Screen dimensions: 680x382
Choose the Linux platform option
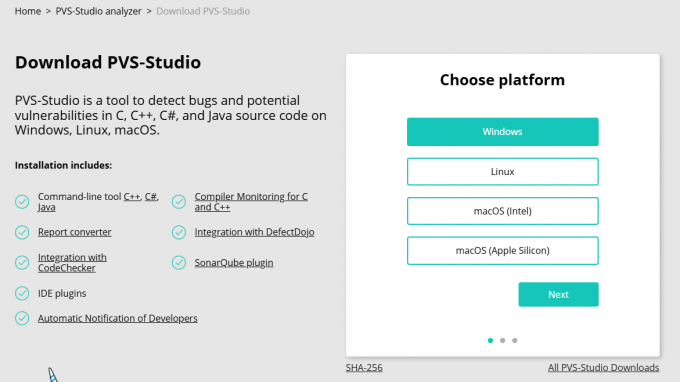click(502, 172)
